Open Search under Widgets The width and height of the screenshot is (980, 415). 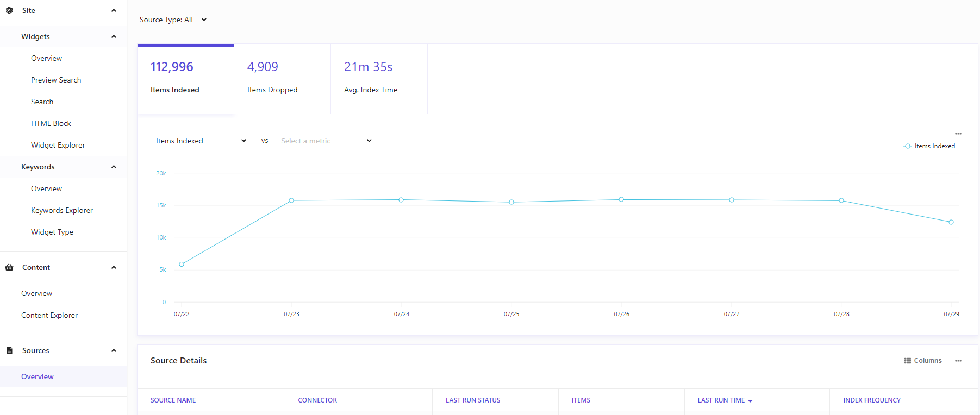tap(42, 102)
